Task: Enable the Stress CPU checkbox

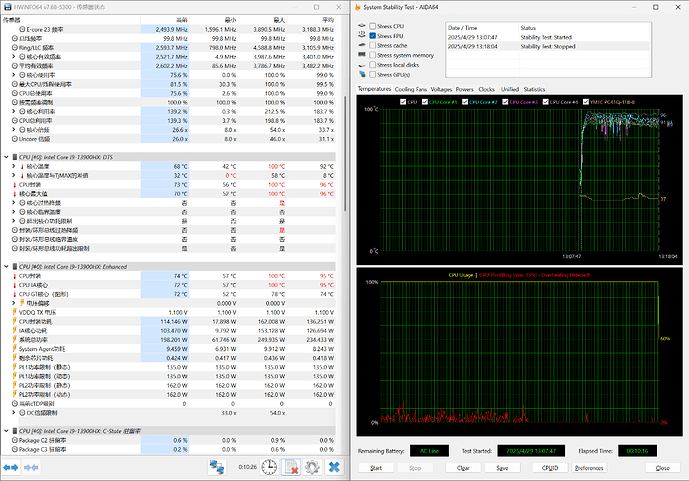Action: tap(373, 26)
